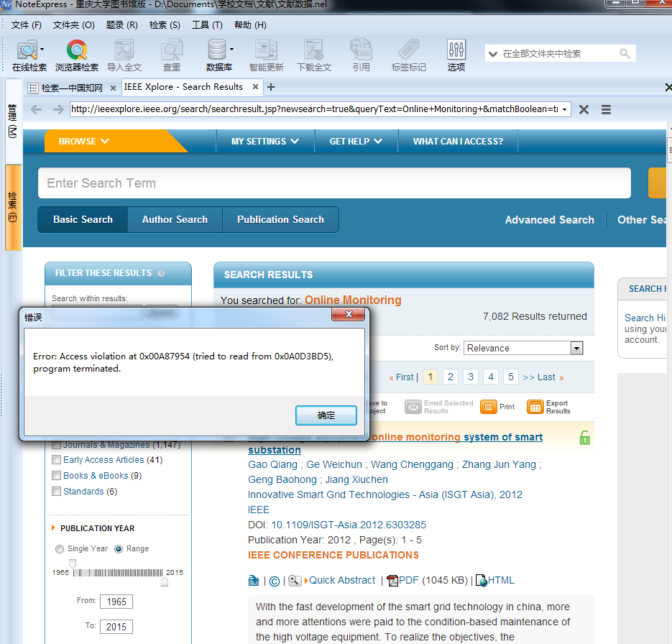672x644 pixels.
Task: Open the folder search scope dropdown
Action: [x=493, y=54]
